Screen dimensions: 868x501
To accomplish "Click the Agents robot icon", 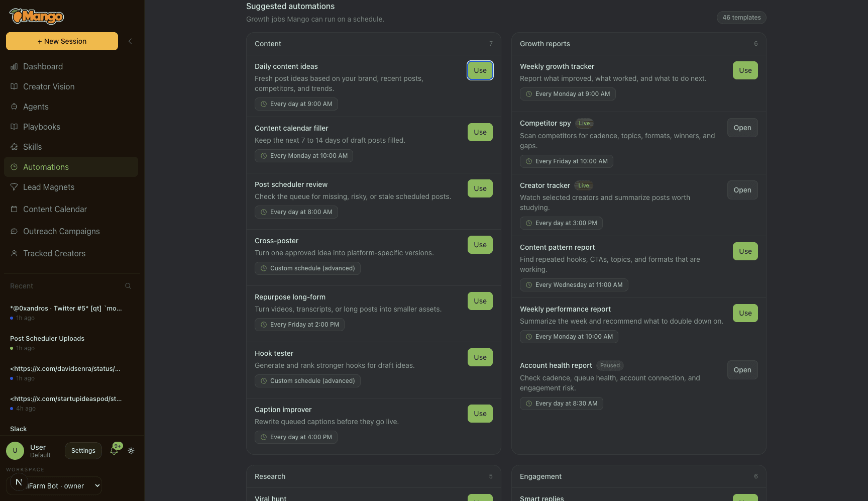I will [x=14, y=107].
